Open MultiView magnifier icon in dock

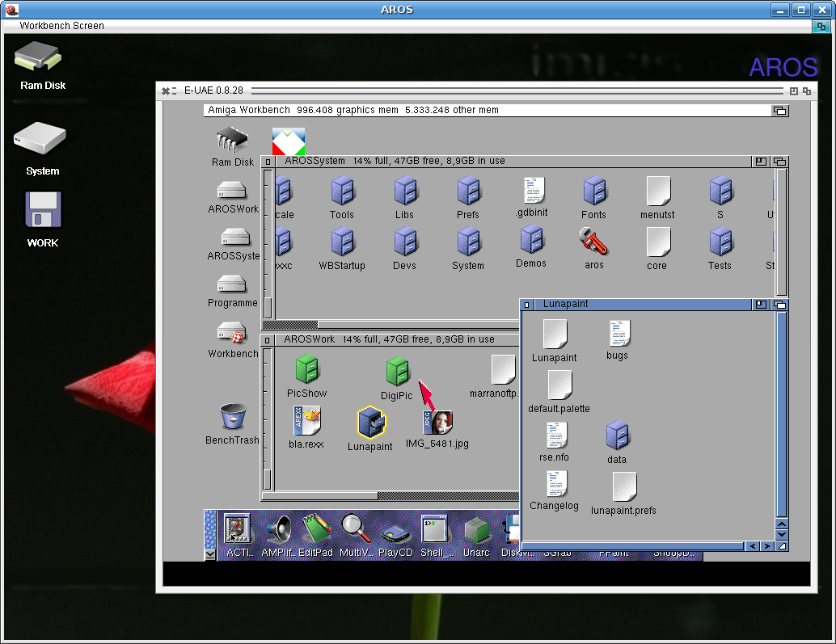[355, 529]
